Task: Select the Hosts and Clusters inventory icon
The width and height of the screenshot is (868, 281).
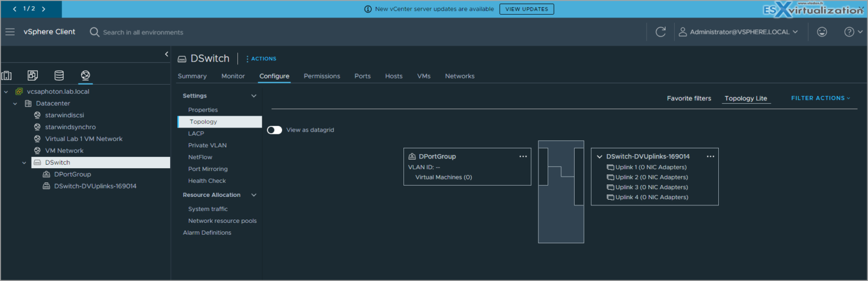Action: click(7, 76)
